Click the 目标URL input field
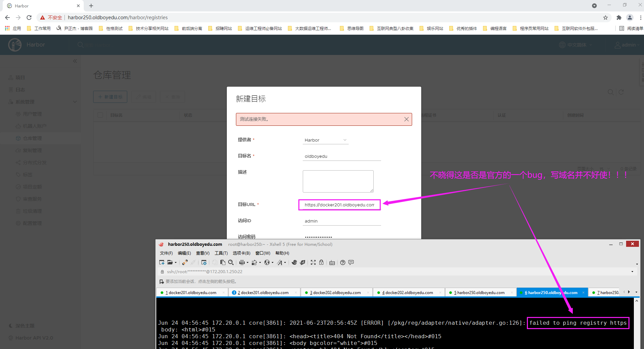Screen dimensions: 644x349 [x=340, y=205]
